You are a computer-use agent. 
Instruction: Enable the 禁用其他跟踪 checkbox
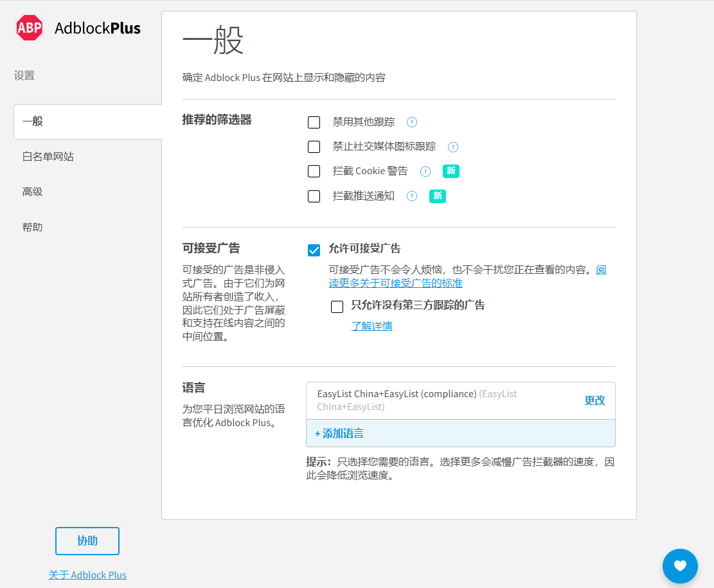(314, 122)
